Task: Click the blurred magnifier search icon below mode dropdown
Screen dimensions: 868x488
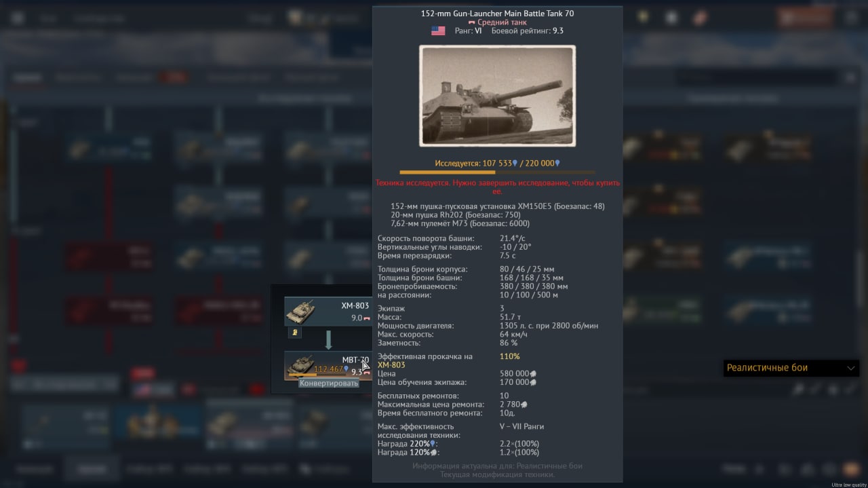Action: pyautogui.click(x=798, y=390)
